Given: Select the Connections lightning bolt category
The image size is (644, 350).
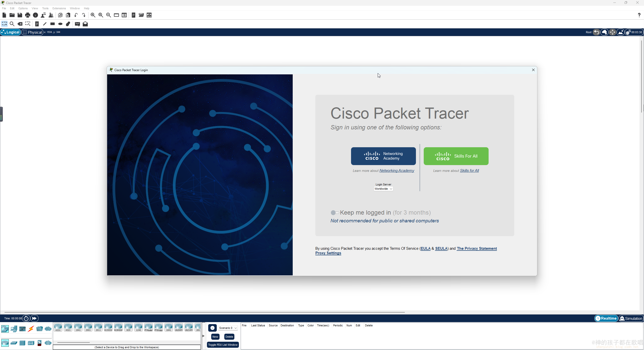Looking at the screenshot, I should [31, 329].
